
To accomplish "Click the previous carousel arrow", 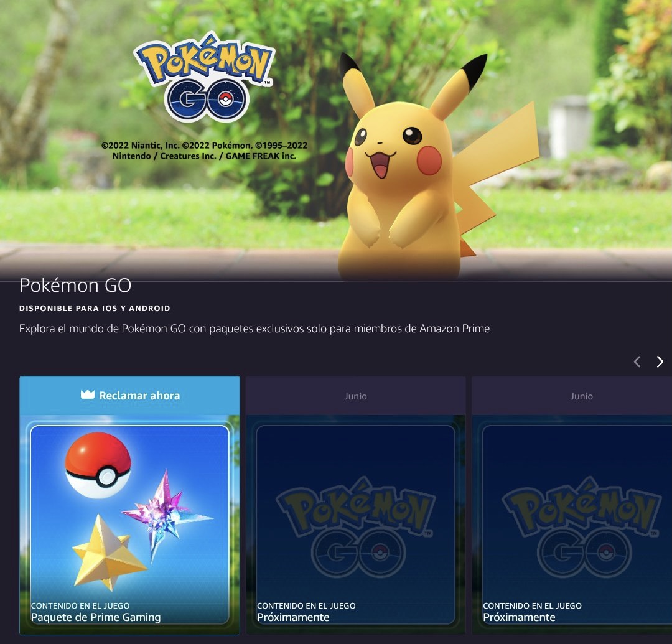I will point(637,362).
